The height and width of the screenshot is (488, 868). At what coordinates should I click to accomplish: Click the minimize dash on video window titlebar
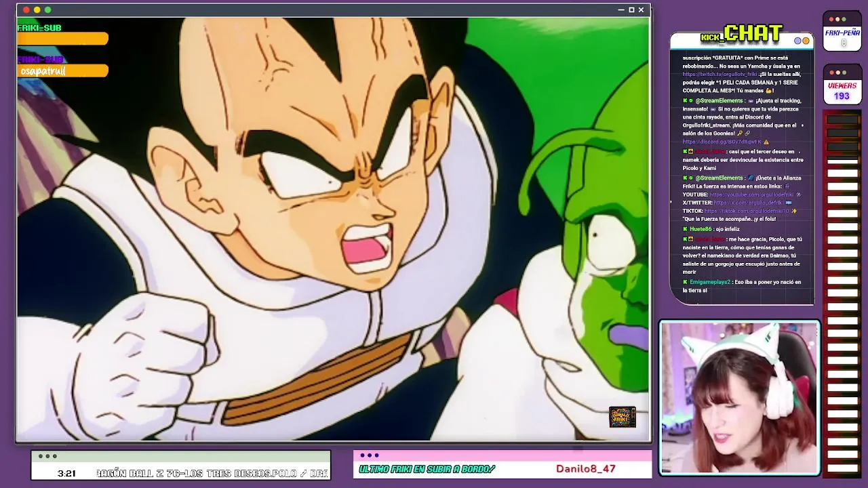[621, 9]
